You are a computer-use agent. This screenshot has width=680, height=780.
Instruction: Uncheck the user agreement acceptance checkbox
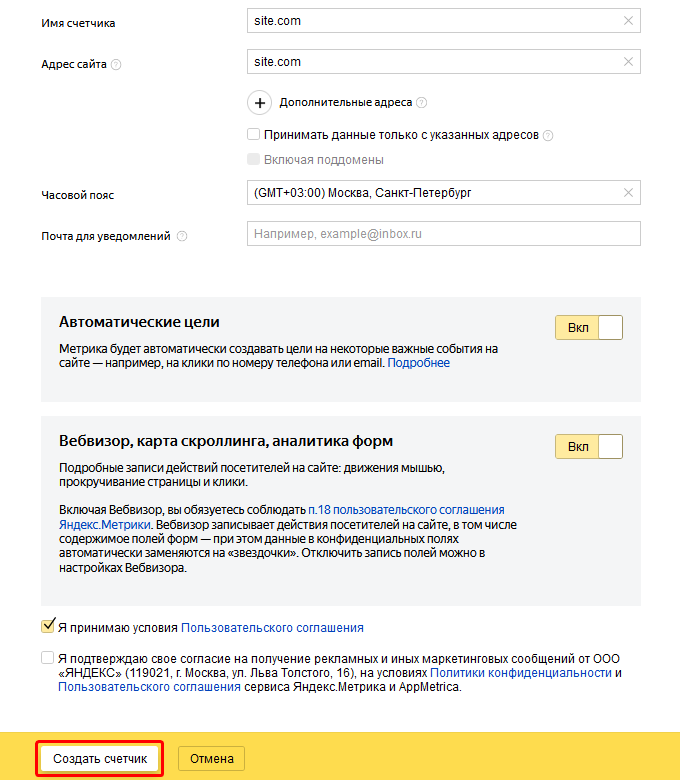tap(48, 626)
